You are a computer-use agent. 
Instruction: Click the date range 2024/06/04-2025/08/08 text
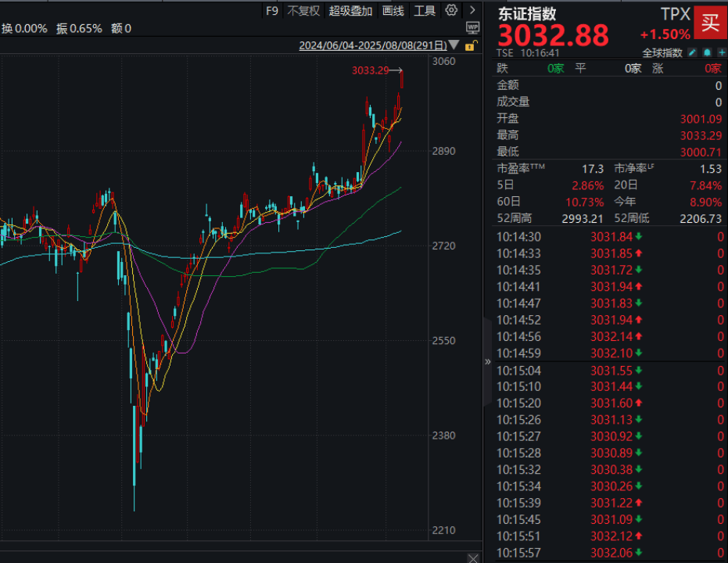click(373, 45)
